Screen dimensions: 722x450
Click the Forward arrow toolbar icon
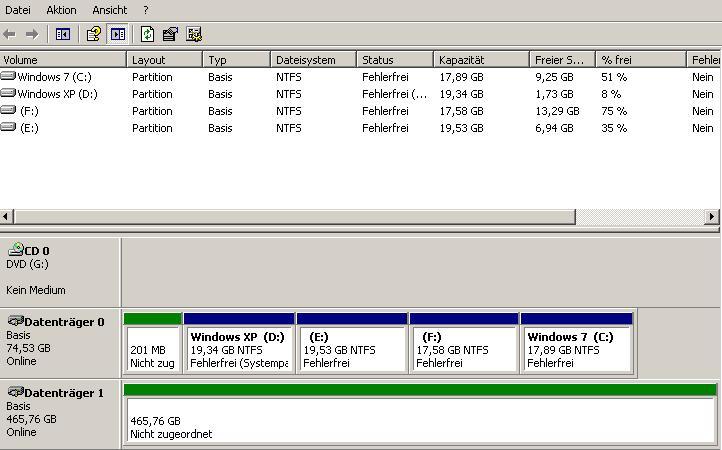click(x=32, y=34)
